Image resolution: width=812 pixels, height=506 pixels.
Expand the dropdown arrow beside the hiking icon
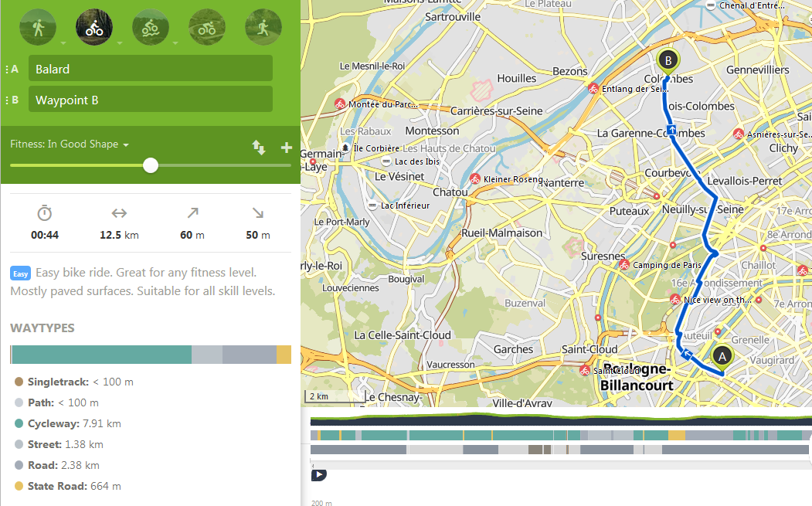63,43
